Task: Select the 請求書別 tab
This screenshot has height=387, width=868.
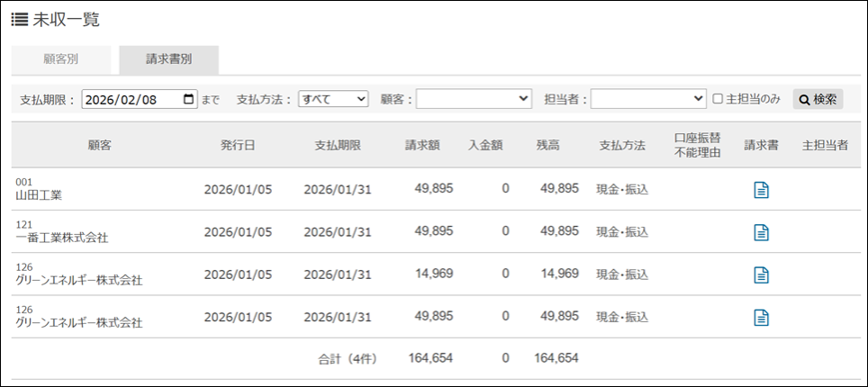Action: pyautogui.click(x=168, y=59)
